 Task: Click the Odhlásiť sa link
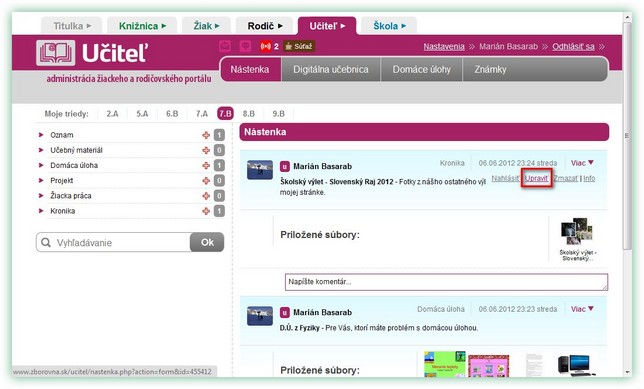tap(573, 46)
